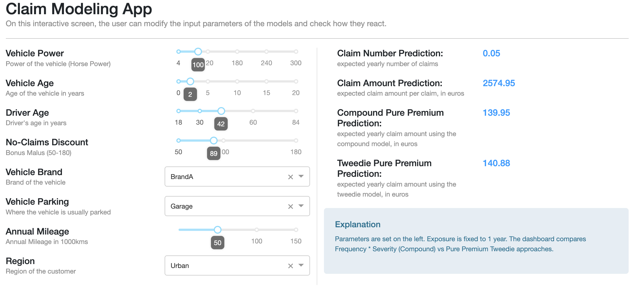Image resolution: width=644 pixels, height=290 pixels.
Task: Select the Vehicle Age slider handle
Action: coord(190,81)
